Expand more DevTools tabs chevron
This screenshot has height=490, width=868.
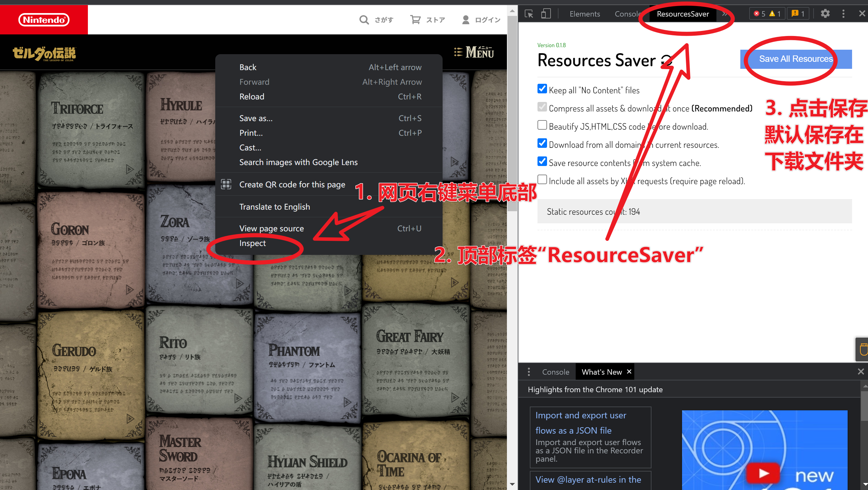tap(724, 14)
